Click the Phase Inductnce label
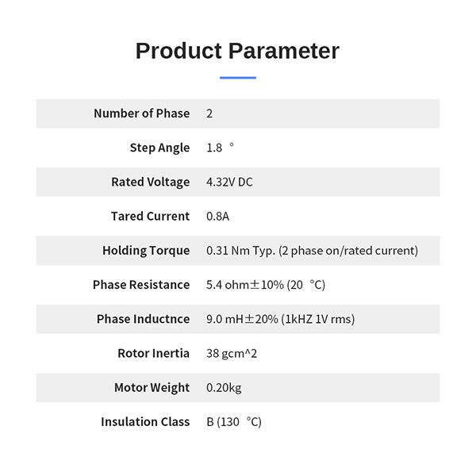This screenshot has width=476, height=476. click(x=144, y=319)
